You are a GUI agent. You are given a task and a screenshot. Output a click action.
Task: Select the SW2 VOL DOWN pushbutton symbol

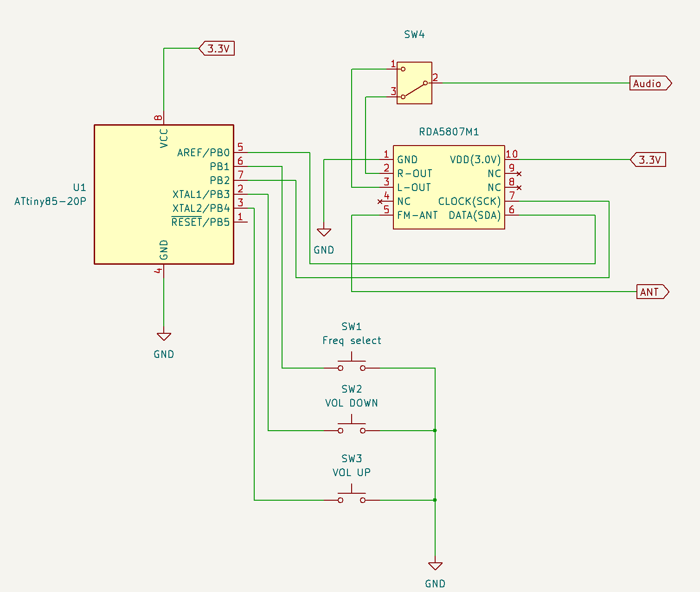352,425
